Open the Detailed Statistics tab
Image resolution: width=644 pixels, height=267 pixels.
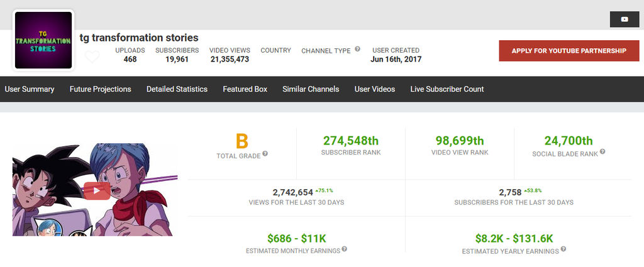point(177,89)
